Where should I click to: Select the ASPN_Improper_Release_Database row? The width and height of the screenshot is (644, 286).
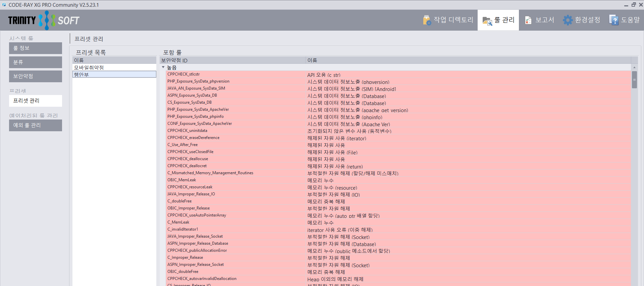coord(398,244)
